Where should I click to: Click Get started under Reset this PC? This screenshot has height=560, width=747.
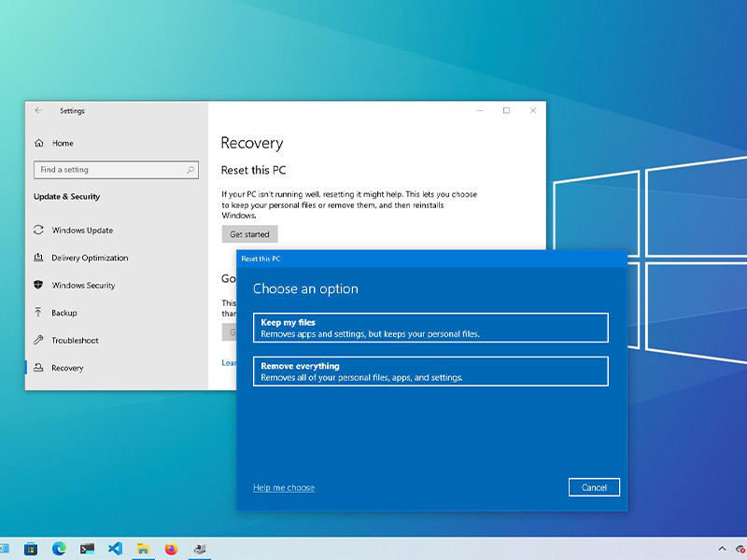pyautogui.click(x=249, y=234)
